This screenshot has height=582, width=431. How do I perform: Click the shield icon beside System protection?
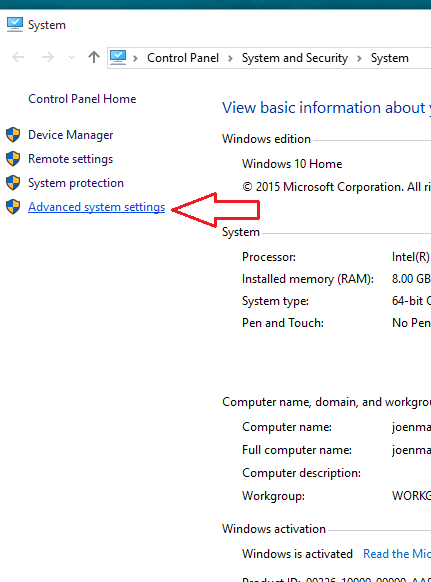tap(13, 183)
